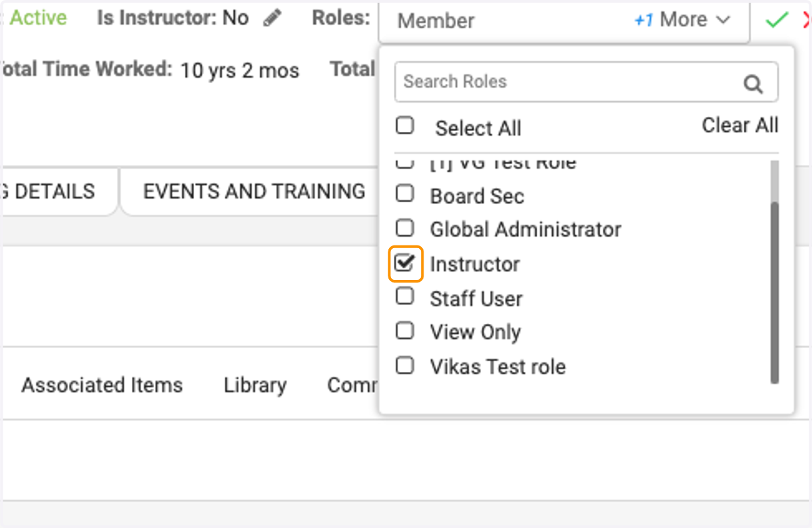Check the Staff User checkbox
Viewport: 812px width, 528px height.
[405, 296]
